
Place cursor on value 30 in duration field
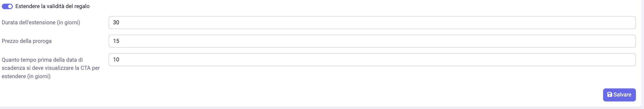(x=116, y=22)
